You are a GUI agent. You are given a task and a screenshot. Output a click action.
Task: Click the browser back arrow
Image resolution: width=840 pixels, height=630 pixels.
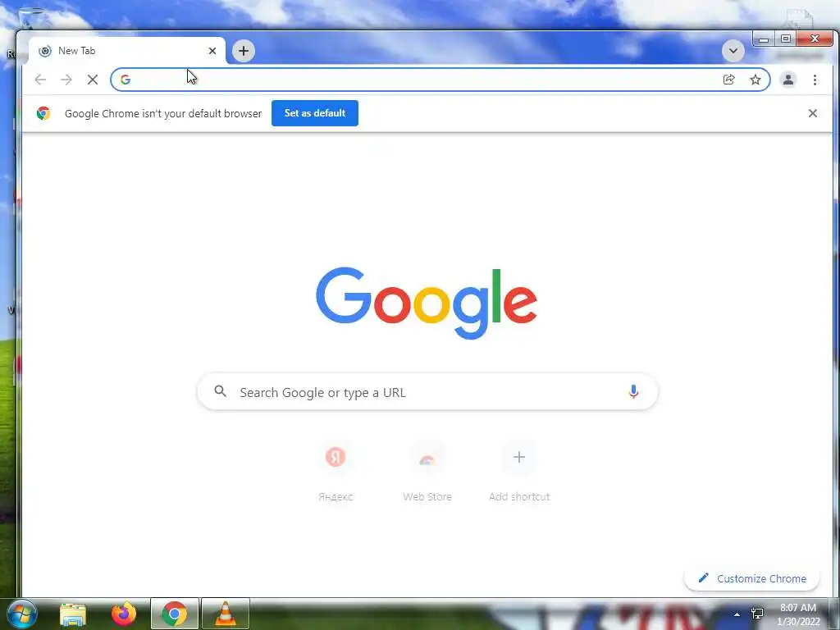pyautogui.click(x=40, y=80)
